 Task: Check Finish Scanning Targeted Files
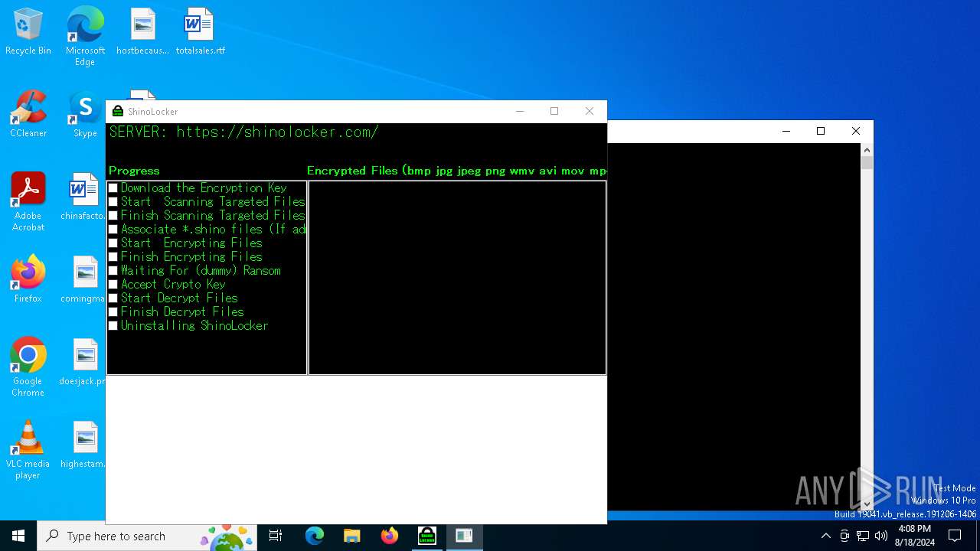(x=113, y=216)
